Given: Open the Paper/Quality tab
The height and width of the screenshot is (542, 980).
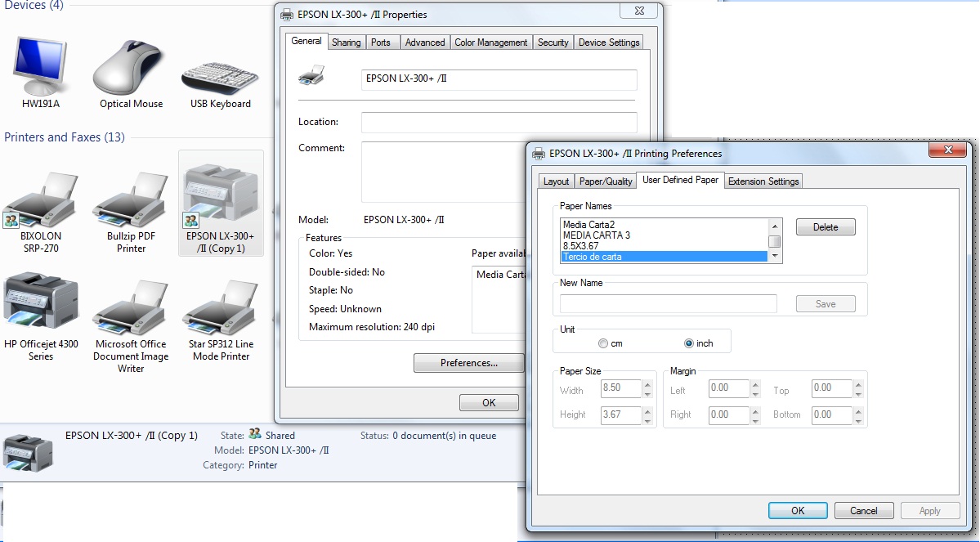Looking at the screenshot, I should [x=606, y=181].
